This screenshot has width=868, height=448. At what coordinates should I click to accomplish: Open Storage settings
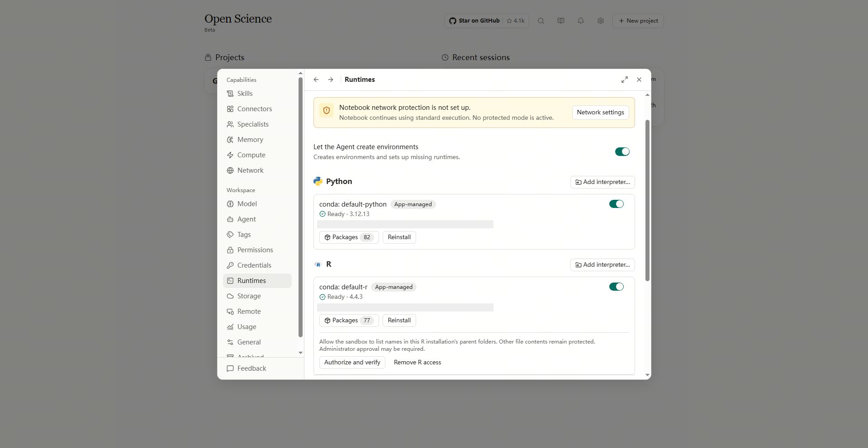257,296
